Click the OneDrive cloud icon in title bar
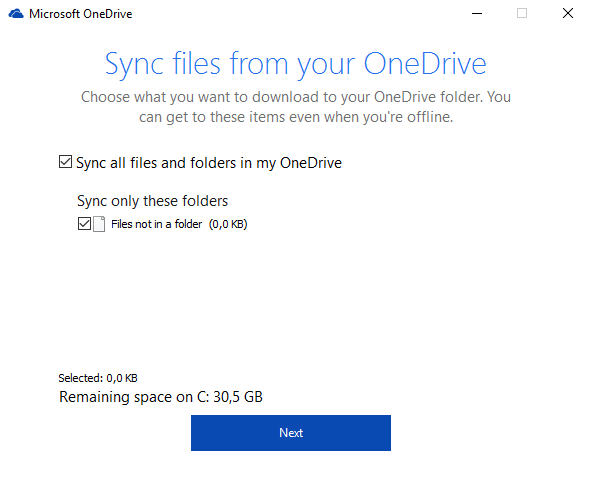 pyautogui.click(x=16, y=14)
